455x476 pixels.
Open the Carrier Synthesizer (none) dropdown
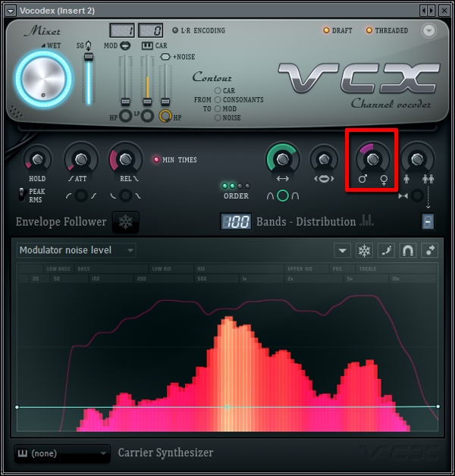tap(62, 453)
